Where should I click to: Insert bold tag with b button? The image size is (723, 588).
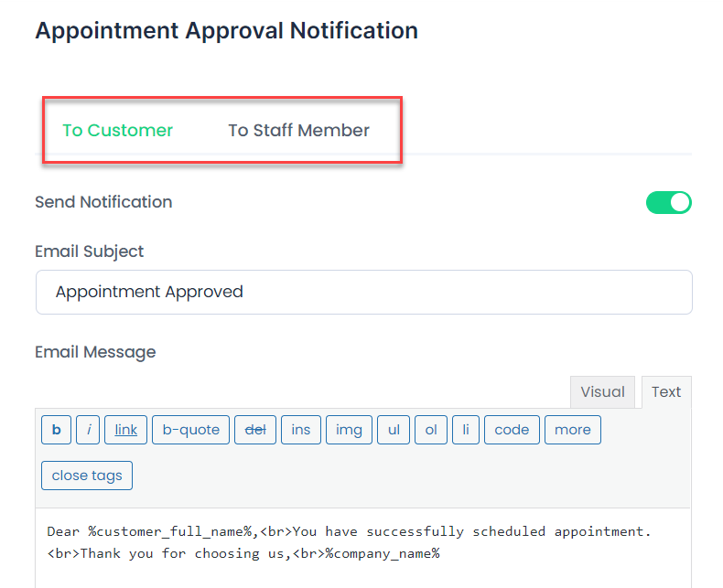coord(56,430)
